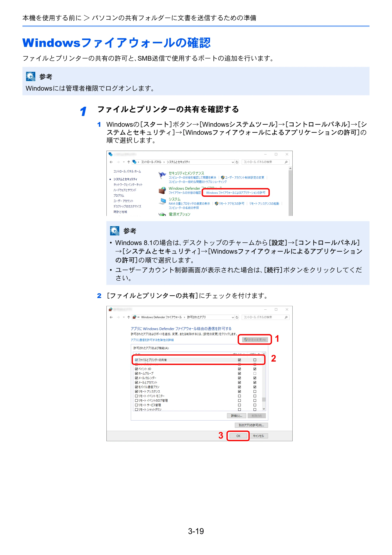Uncheck the ペイント 3D name checkbox
This screenshot has width=392, height=555.
tap(136, 369)
